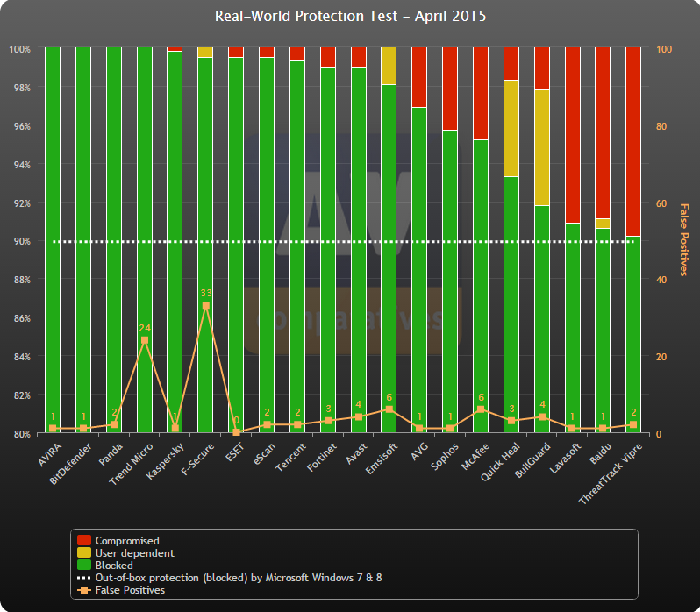The image size is (700, 612).
Task: Click the 60 right axis label
Action: coord(661,203)
